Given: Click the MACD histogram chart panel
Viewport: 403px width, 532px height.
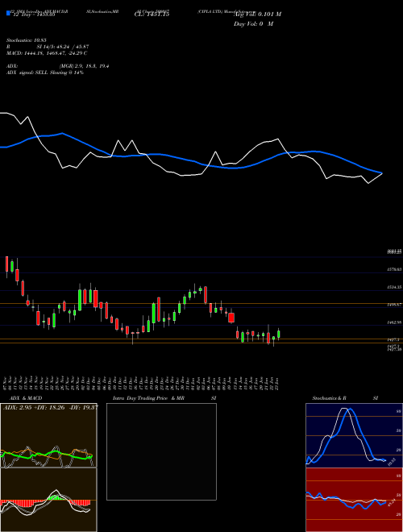Looking at the screenshot, I should click(x=48, y=500).
